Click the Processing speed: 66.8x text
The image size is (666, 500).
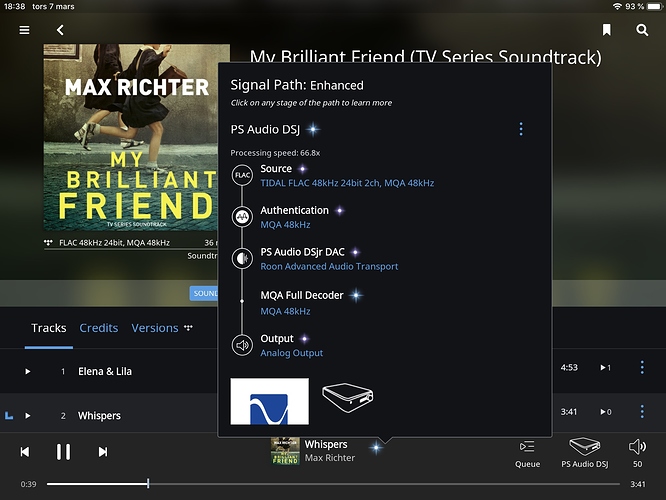tap(275, 153)
